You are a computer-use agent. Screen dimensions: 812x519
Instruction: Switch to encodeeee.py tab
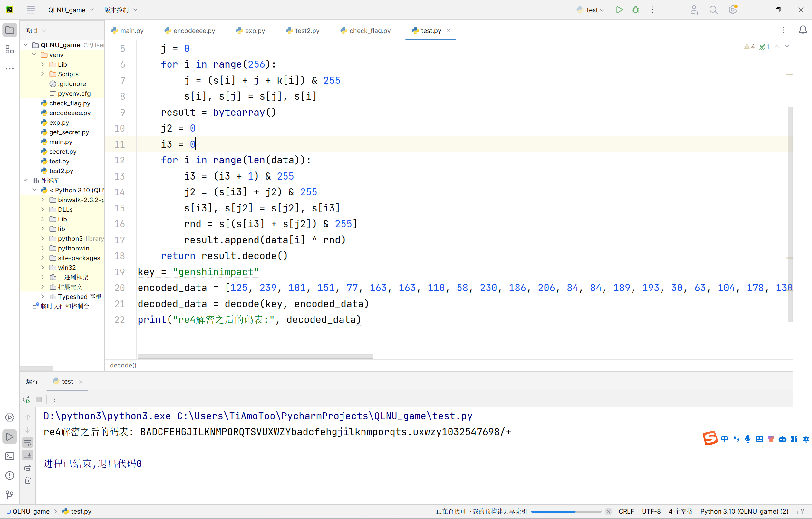tap(190, 30)
